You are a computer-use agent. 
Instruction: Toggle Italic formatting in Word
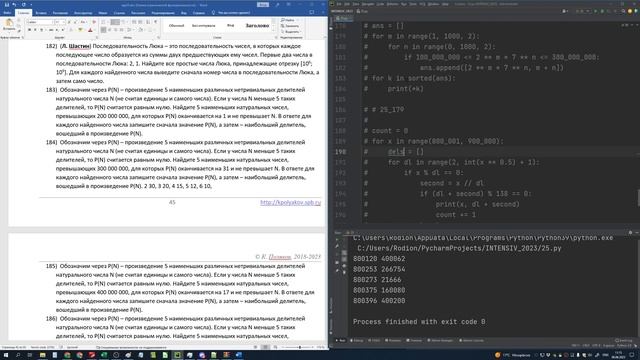pos(35,30)
